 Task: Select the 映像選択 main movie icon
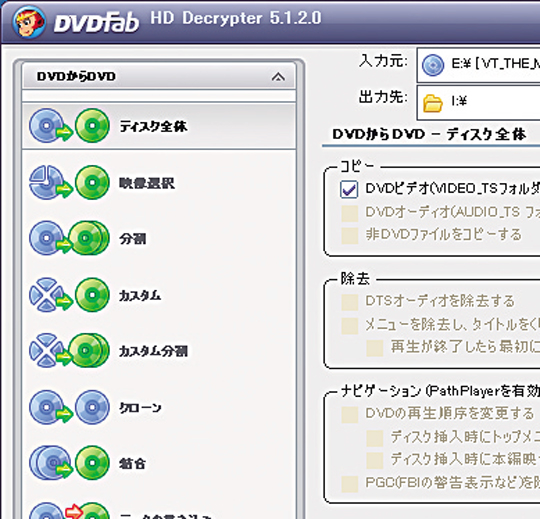pyautogui.click(x=69, y=182)
